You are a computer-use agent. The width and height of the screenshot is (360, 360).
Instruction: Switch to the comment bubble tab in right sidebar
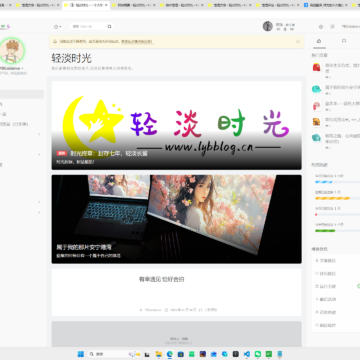pyautogui.click(x=344, y=41)
